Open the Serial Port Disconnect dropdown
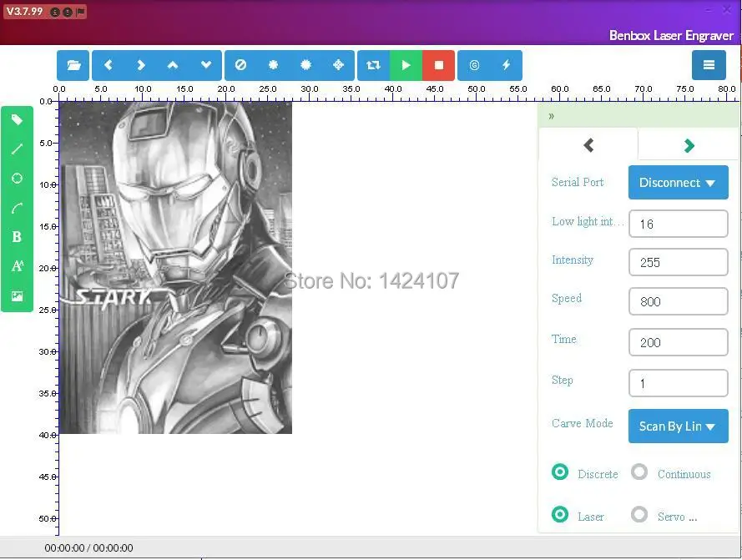Screen dimensions: 742x560 (x=678, y=182)
